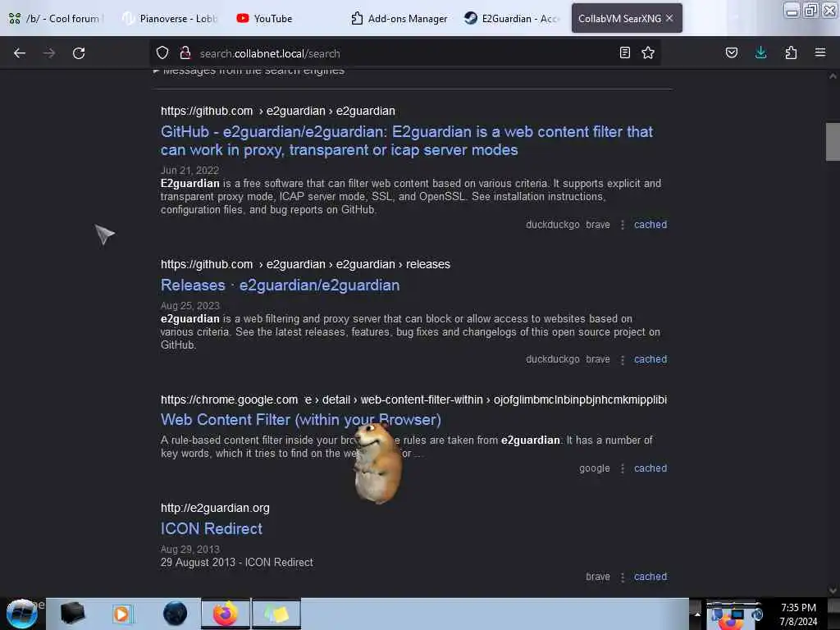This screenshot has height=630, width=840.
Task: Toggle reader view in address bar
Action: tap(624, 53)
